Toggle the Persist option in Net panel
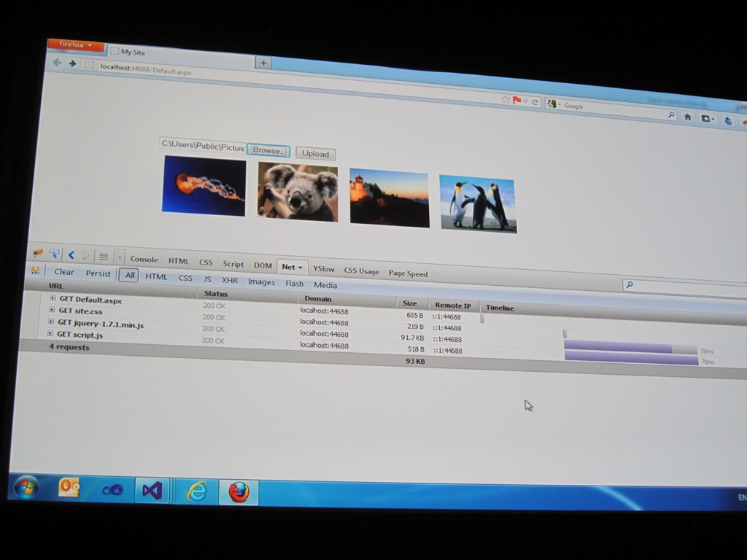 [x=98, y=273]
